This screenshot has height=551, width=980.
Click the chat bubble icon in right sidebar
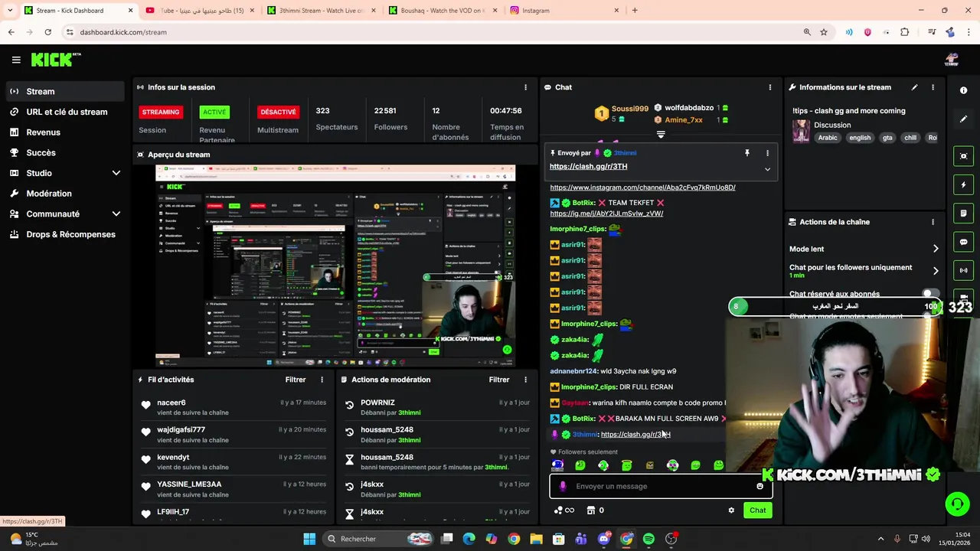click(x=963, y=242)
